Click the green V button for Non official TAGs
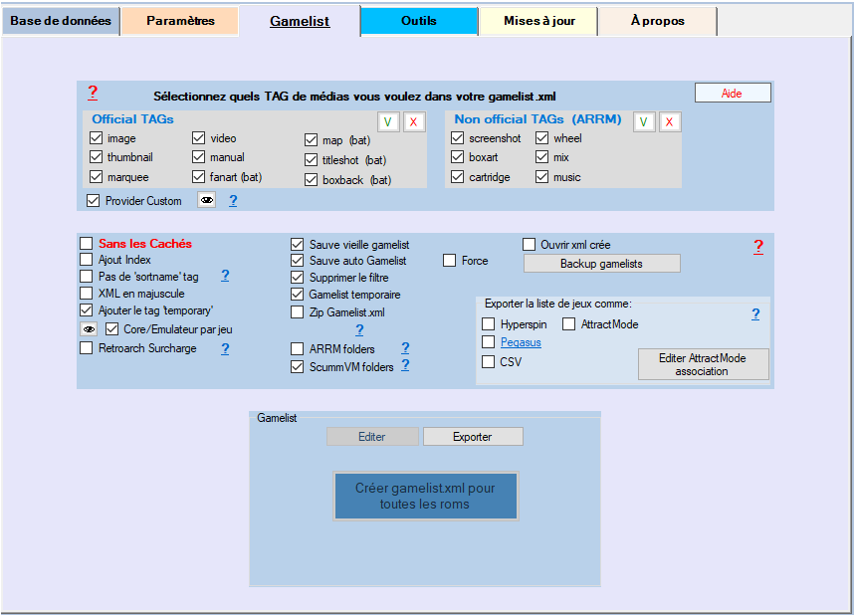This screenshot has width=855, height=616. point(644,121)
